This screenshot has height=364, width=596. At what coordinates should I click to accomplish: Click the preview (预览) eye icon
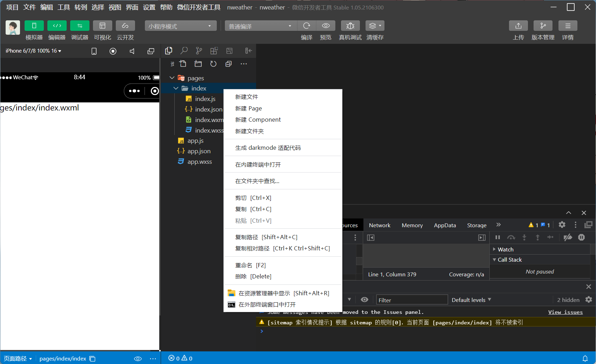point(326,26)
